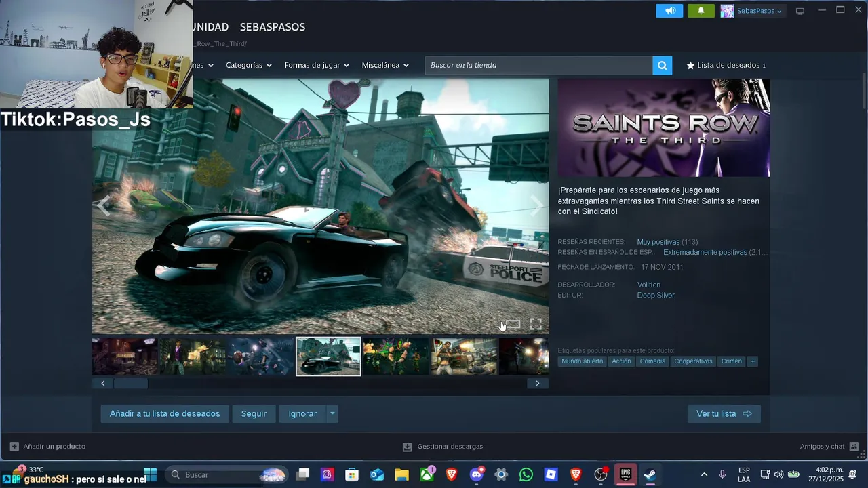This screenshot has height=488, width=868.
Task: Open Discord from taskbar
Action: pos(477,474)
